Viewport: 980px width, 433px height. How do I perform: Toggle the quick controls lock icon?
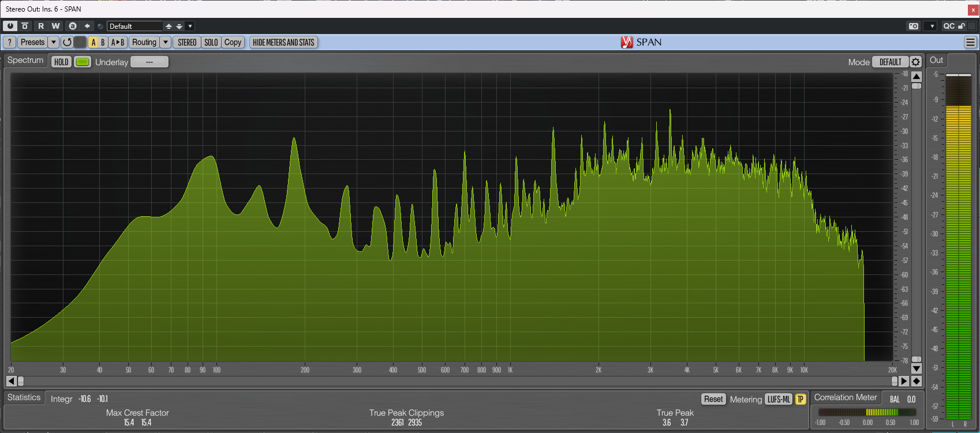962,26
